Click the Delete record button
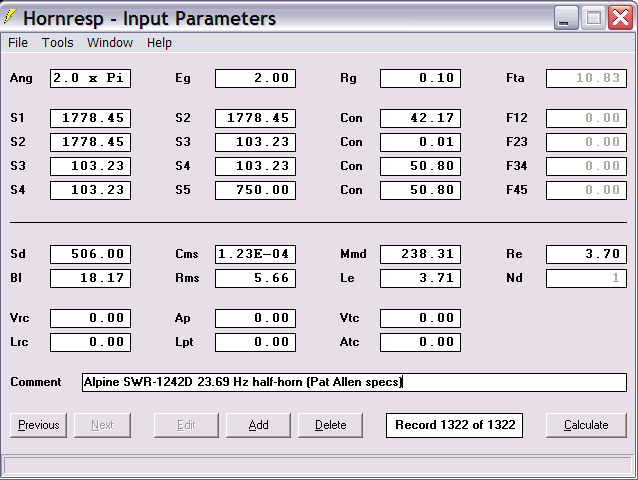Screen dimensions: 638x480 click(330, 425)
